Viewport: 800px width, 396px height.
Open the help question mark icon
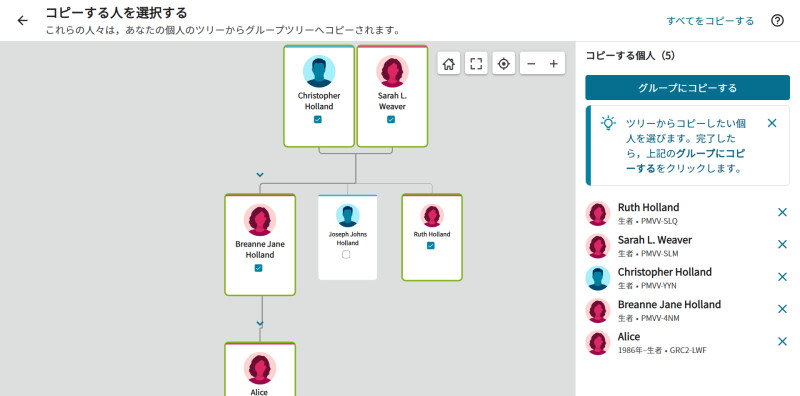pos(777,21)
